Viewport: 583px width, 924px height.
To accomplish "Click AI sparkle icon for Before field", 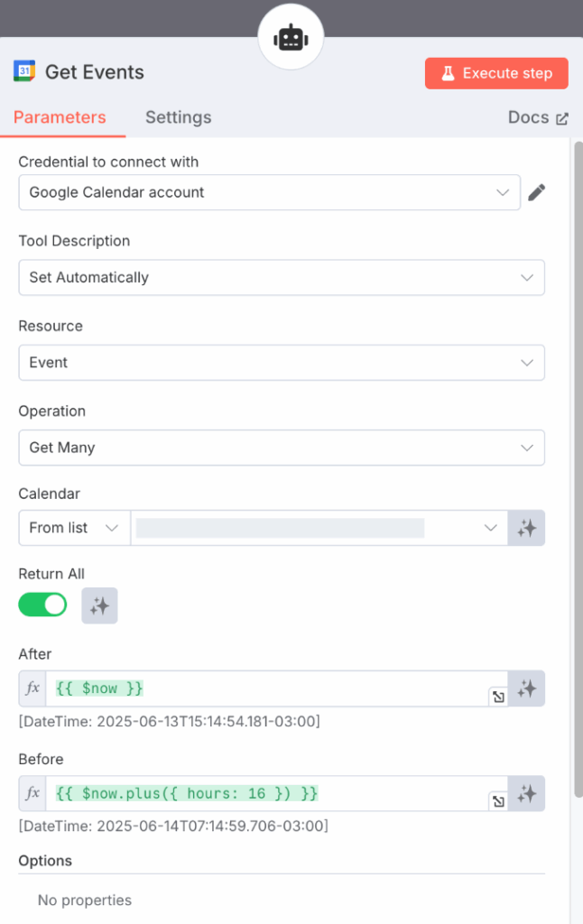I will tap(527, 794).
